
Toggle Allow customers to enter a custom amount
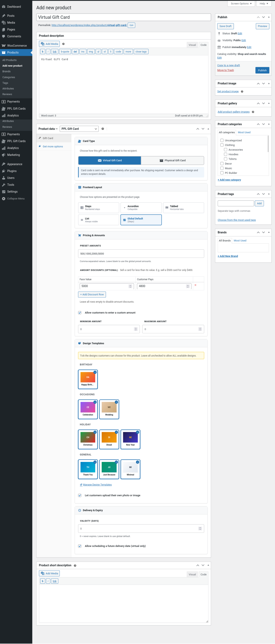tap(80, 313)
